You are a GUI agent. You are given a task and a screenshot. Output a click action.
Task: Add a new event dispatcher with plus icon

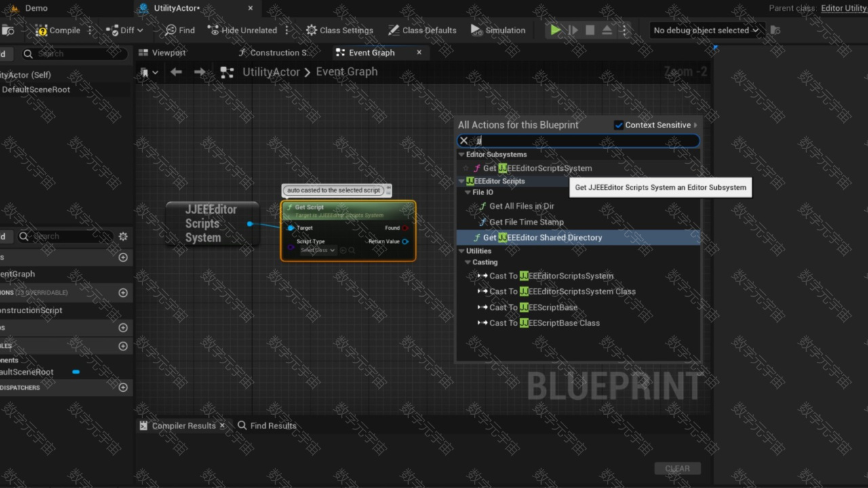(x=123, y=388)
